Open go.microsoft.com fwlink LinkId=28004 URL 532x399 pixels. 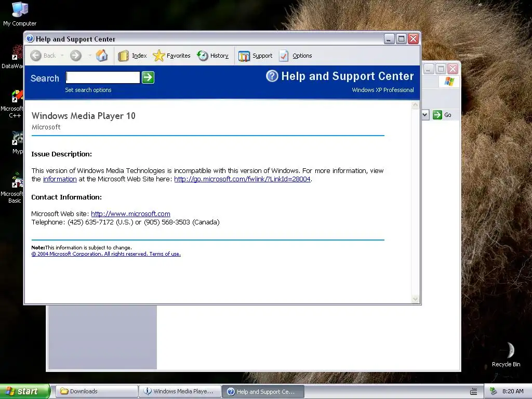pyautogui.click(x=242, y=179)
